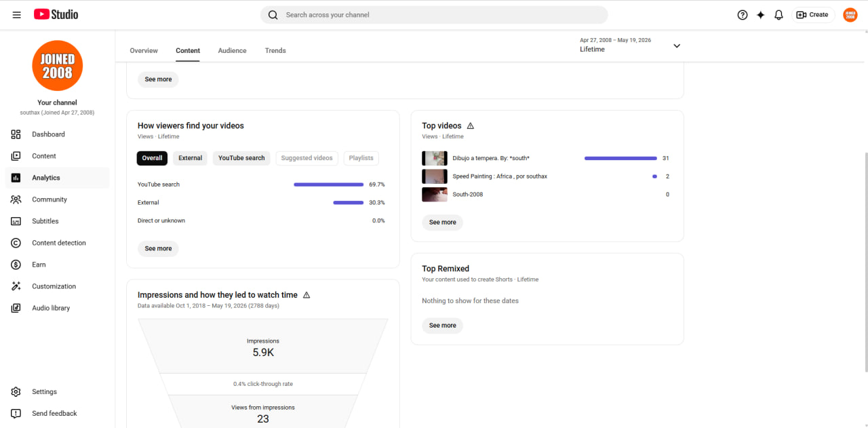Click See more under traffic sources
The image size is (868, 428).
[158, 249]
